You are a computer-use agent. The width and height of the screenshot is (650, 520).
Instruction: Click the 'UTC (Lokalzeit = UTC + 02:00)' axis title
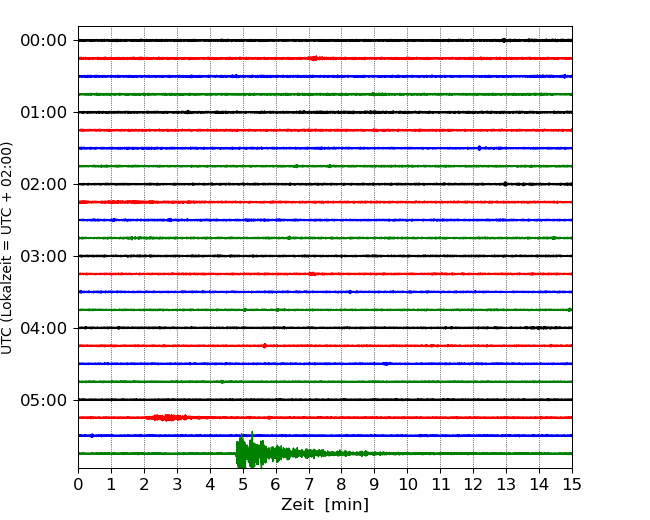pyautogui.click(x=6, y=248)
